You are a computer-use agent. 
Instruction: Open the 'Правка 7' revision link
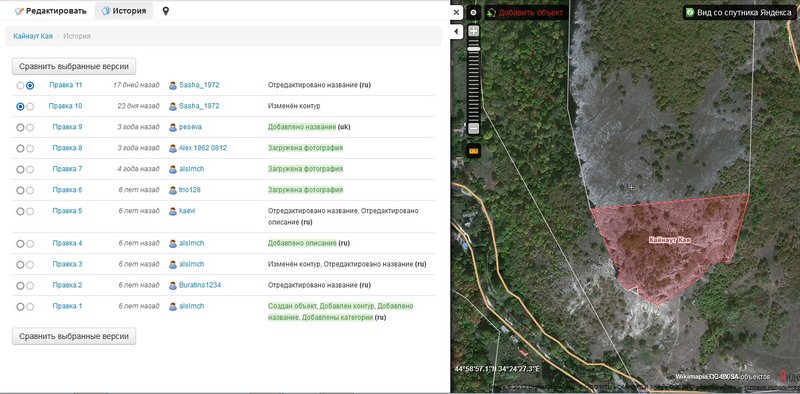click(x=67, y=169)
